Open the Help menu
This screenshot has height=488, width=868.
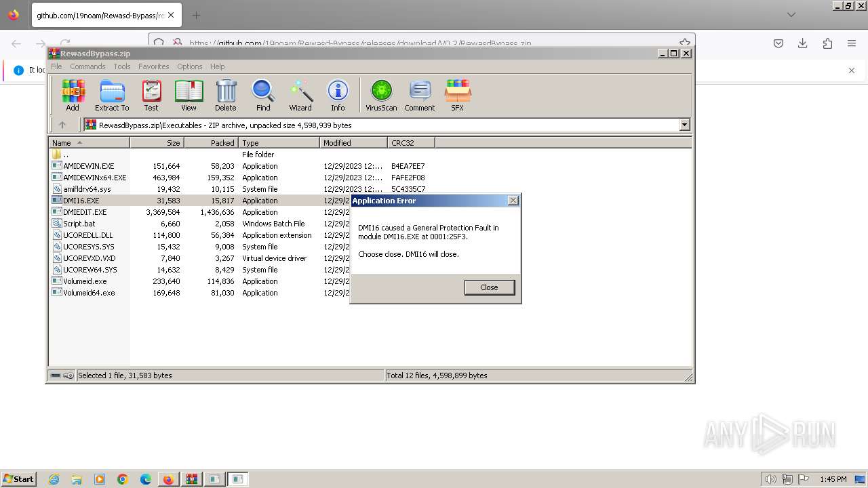[x=217, y=66]
